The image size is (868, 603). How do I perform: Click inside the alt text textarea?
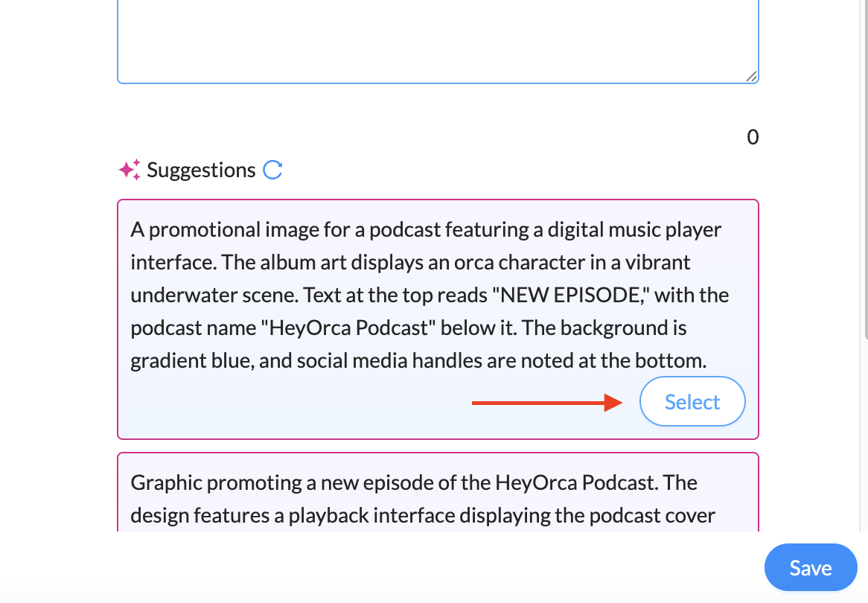coord(437,42)
